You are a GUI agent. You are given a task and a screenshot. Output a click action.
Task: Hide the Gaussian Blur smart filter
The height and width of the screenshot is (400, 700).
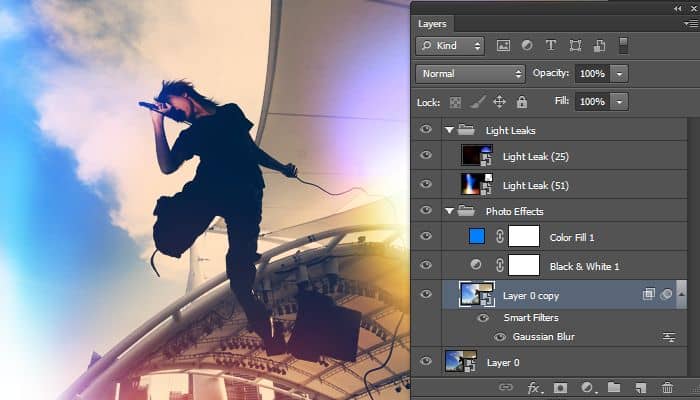click(500, 337)
